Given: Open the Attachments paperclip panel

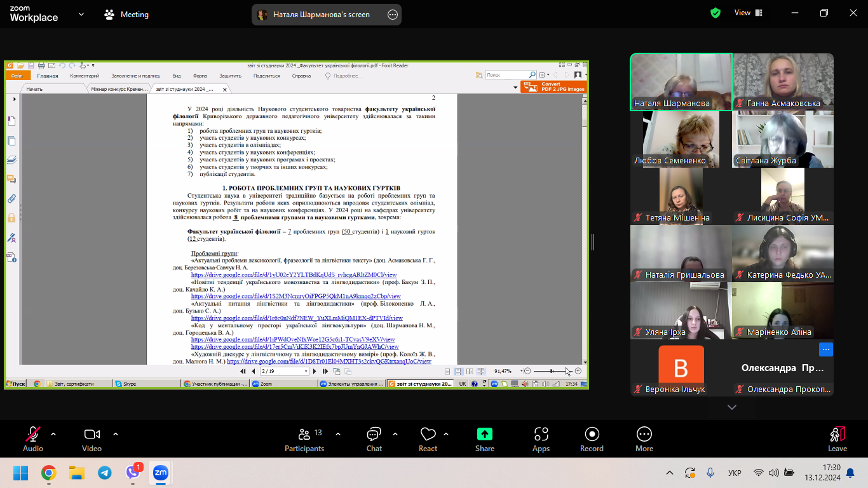Looking at the screenshot, I should click(x=11, y=198).
